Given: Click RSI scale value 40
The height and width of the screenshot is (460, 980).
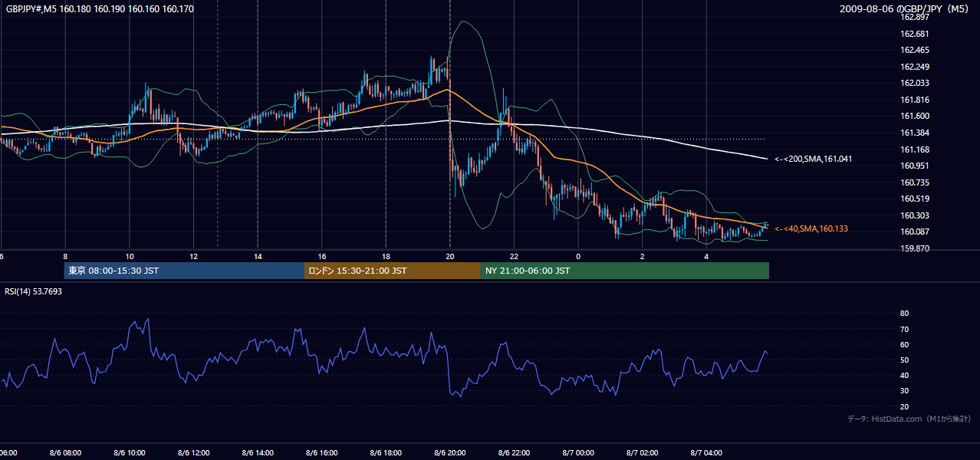Looking at the screenshot, I should point(904,375).
